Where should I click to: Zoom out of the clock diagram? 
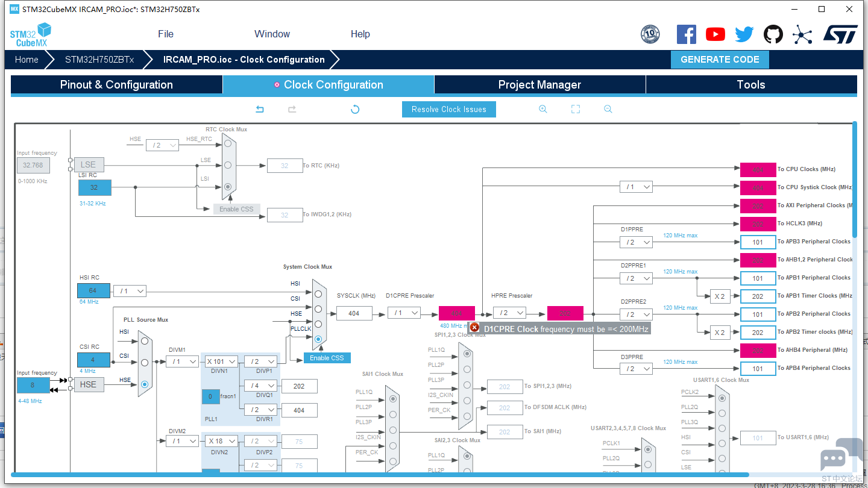(x=608, y=109)
